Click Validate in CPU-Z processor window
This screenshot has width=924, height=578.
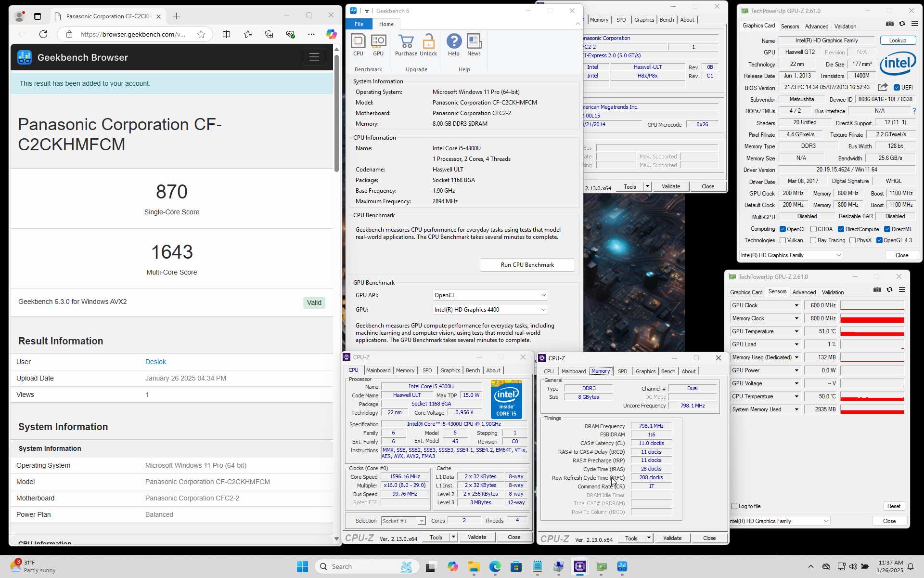pos(477,537)
